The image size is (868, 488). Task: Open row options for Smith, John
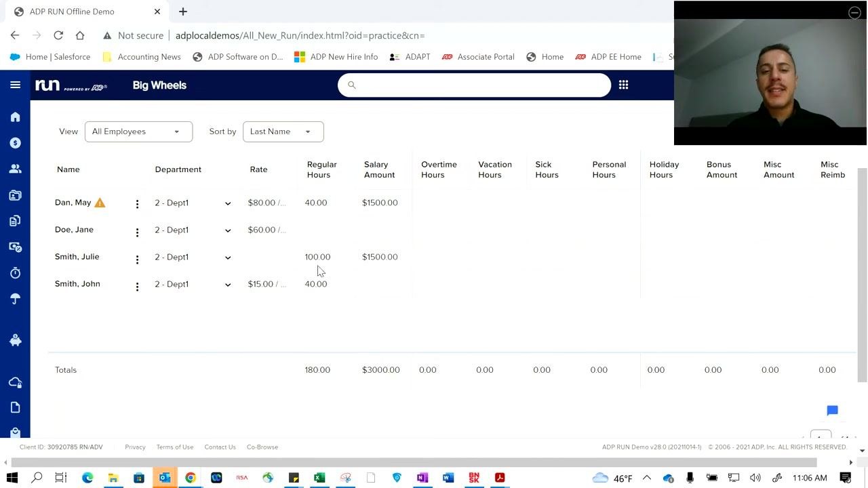point(137,287)
